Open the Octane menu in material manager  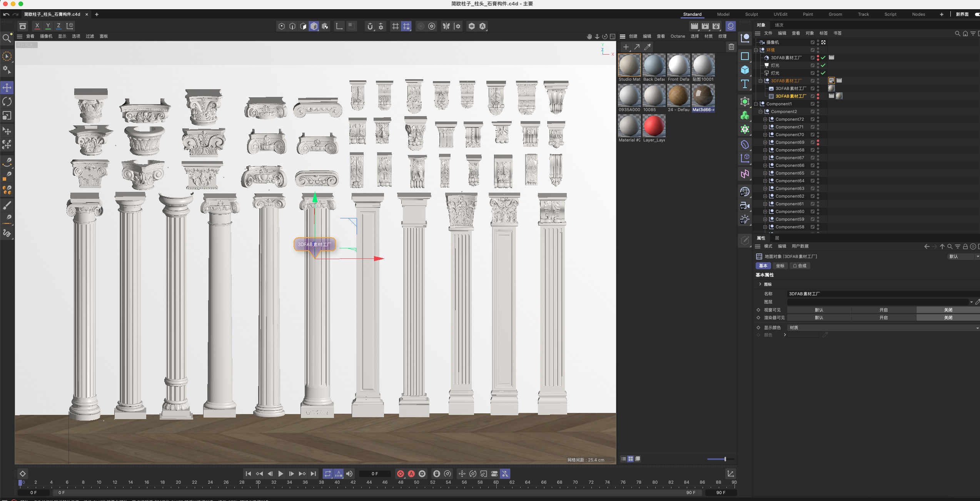tap(678, 36)
